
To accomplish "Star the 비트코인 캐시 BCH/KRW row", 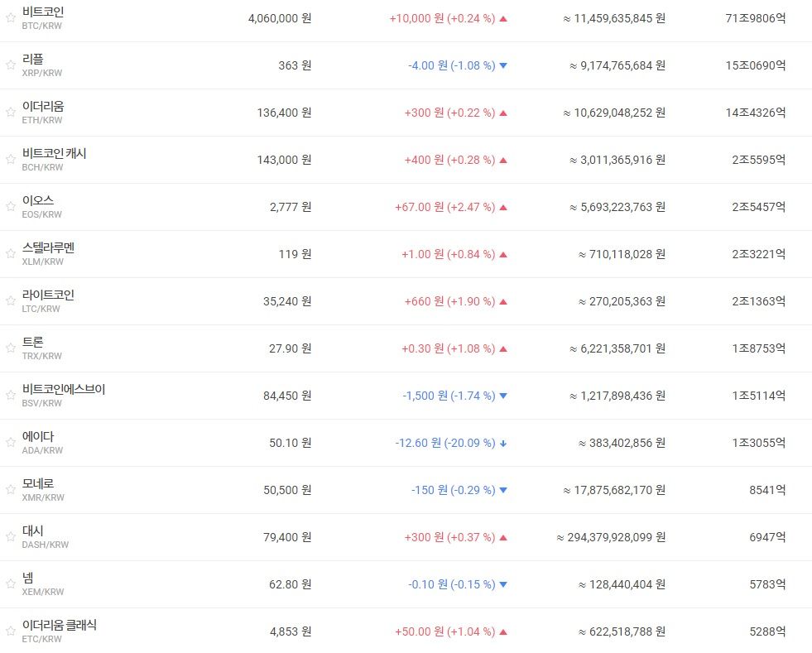I will pos(11,160).
